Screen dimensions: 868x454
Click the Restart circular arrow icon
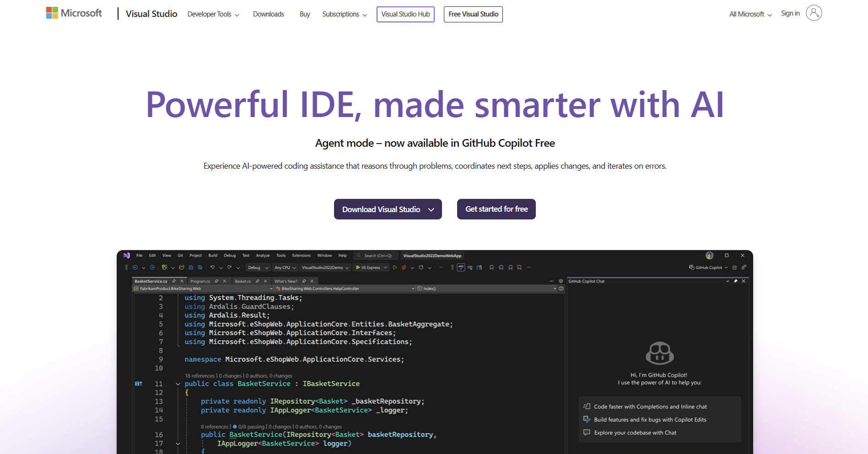[421, 267]
